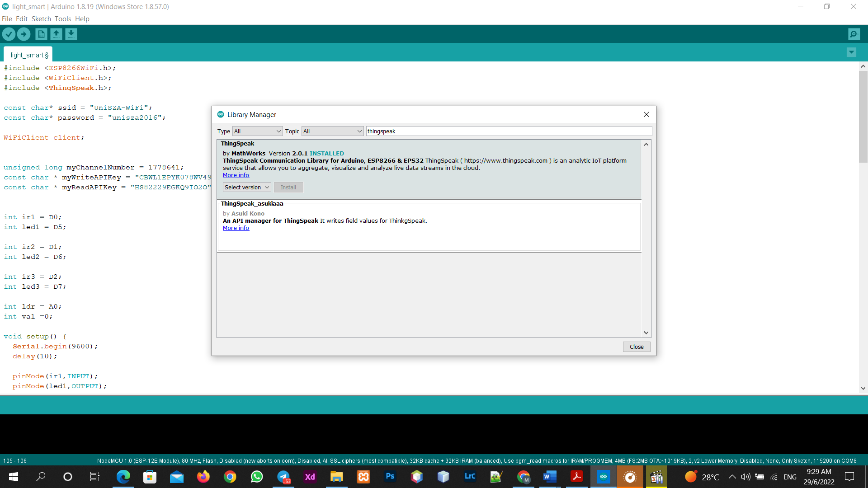Open More info link for ThingSpeak_asukiaaa
Image resolution: width=868 pixels, height=488 pixels.
[x=236, y=228]
